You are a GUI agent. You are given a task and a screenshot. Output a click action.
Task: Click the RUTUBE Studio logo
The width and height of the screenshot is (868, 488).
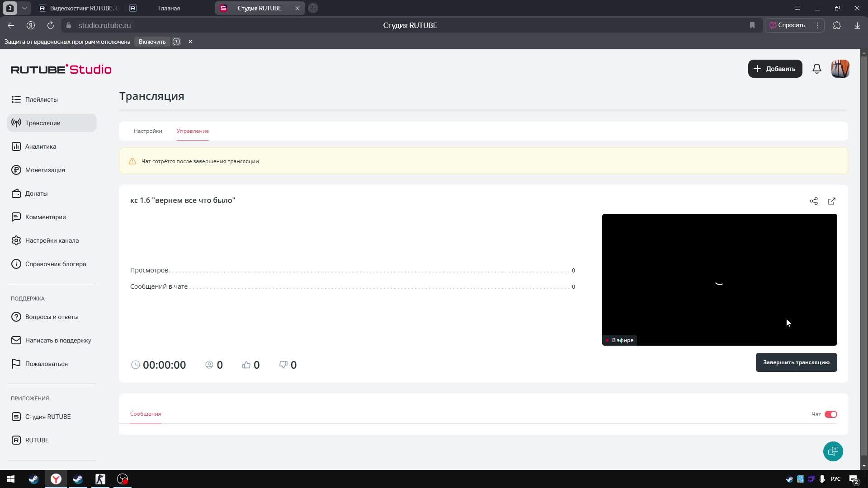61,69
